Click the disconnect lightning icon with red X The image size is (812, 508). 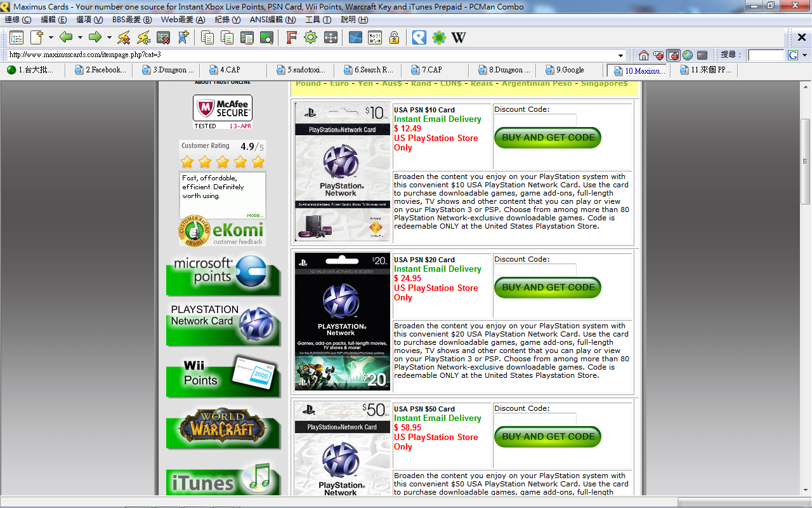(x=124, y=37)
